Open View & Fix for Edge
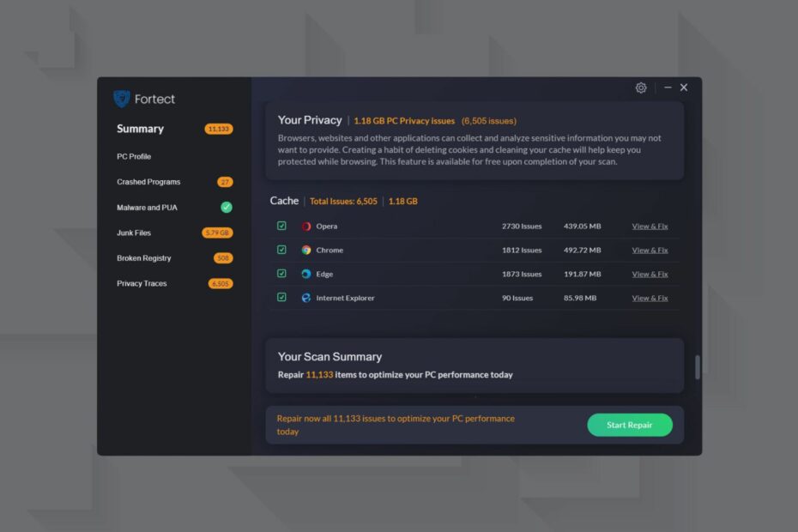The image size is (798, 532). [x=650, y=274]
